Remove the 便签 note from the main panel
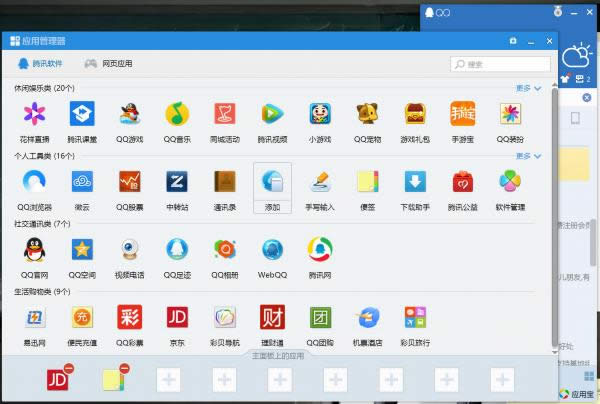This screenshot has width=600, height=404. coord(122,370)
